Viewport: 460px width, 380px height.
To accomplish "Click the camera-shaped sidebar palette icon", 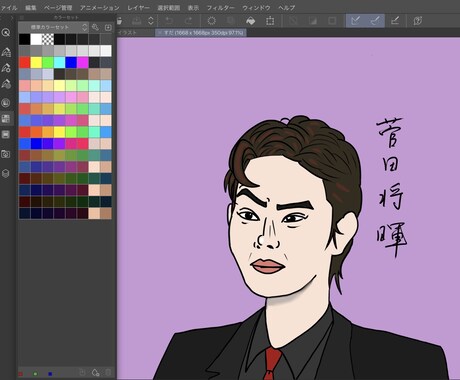I will tap(6, 154).
